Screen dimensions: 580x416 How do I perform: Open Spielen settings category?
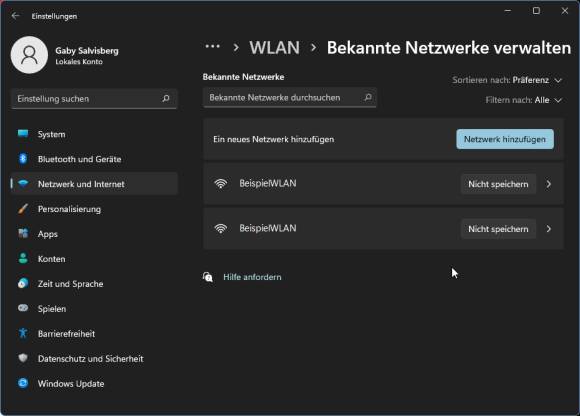(x=94, y=308)
